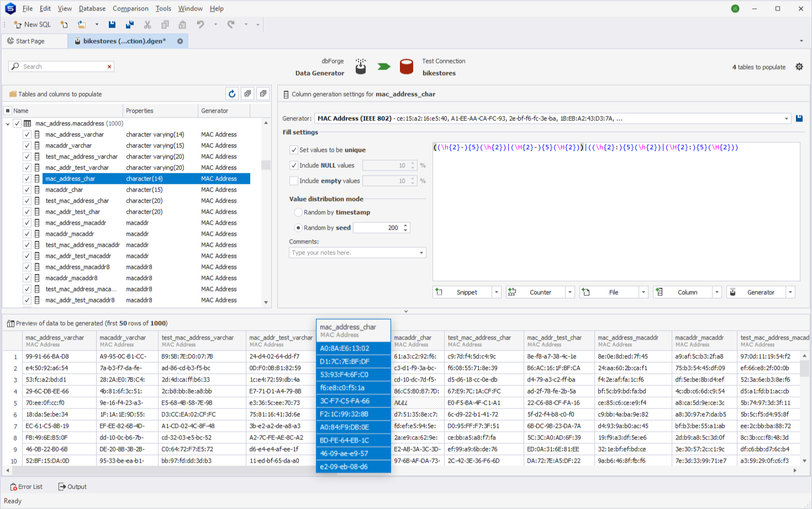
Task: Open the Tools menu
Action: [x=164, y=8]
